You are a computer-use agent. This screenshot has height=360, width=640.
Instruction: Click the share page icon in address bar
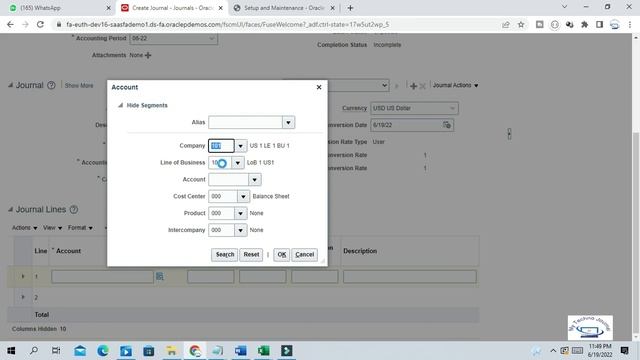point(506,24)
